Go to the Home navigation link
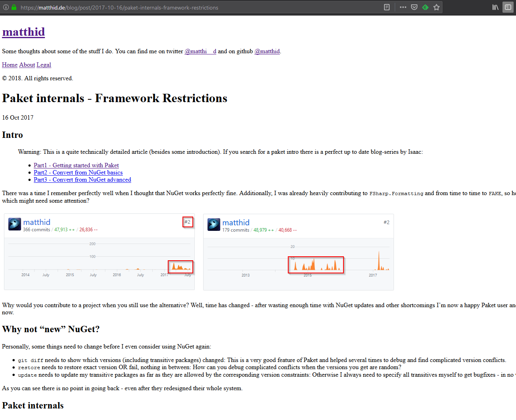The height and width of the screenshot is (420, 516). point(10,65)
